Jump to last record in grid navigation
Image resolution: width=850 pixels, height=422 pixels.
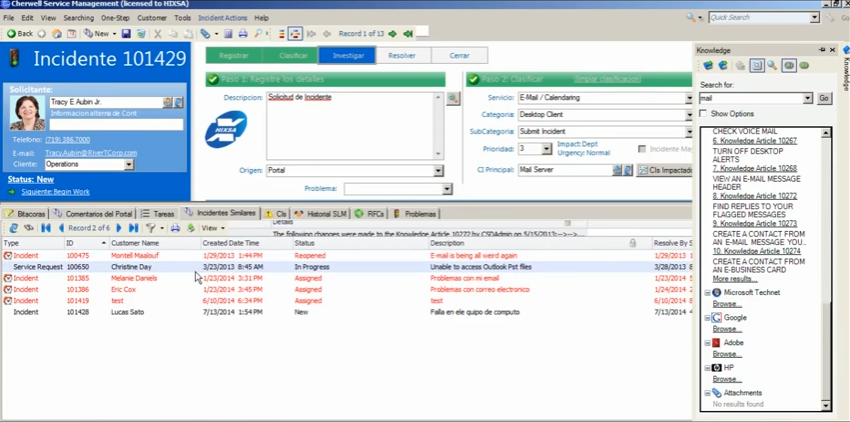pyautogui.click(x=133, y=228)
